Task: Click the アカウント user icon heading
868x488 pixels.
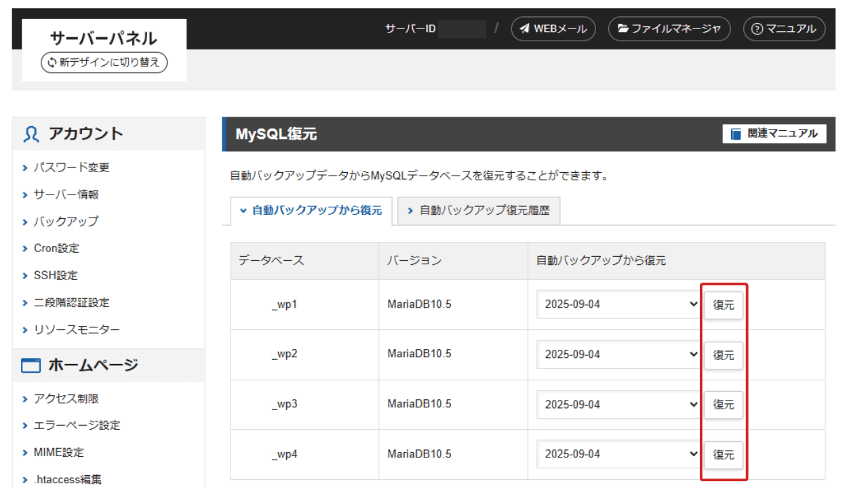Action: click(x=73, y=134)
